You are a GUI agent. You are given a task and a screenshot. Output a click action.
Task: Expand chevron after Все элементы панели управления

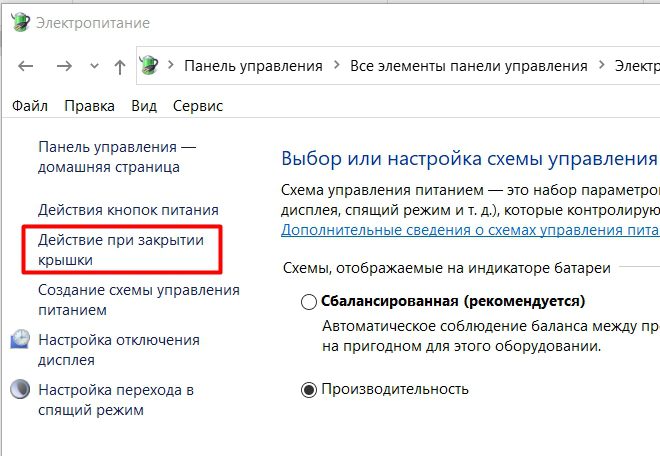(x=601, y=65)
